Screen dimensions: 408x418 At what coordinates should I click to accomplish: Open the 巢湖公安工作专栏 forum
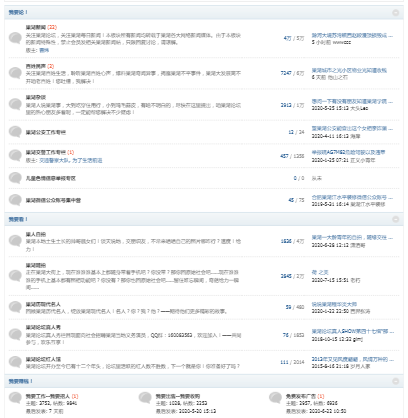coord(46,132)
